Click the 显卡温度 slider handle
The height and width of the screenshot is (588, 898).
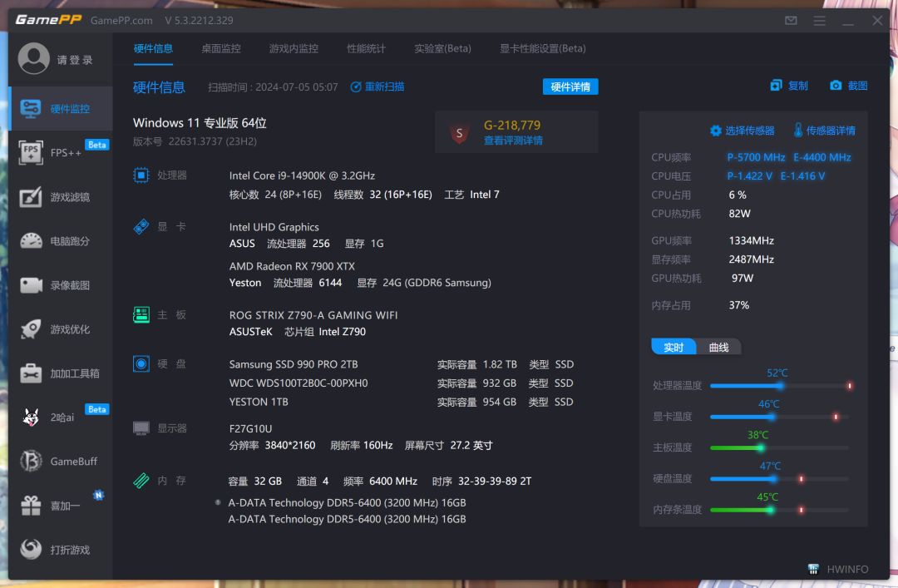pyautogui.click(x=772, y=417)
